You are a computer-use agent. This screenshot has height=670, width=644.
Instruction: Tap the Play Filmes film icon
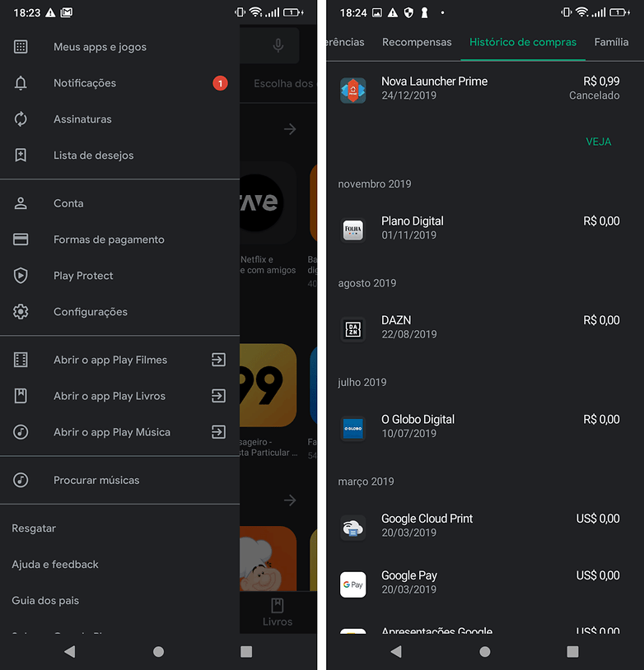[21, 360]
